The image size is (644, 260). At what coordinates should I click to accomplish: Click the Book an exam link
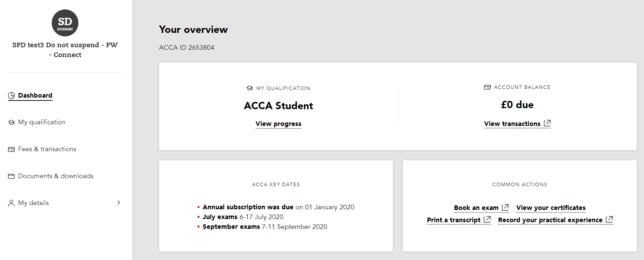coord(476,208)
